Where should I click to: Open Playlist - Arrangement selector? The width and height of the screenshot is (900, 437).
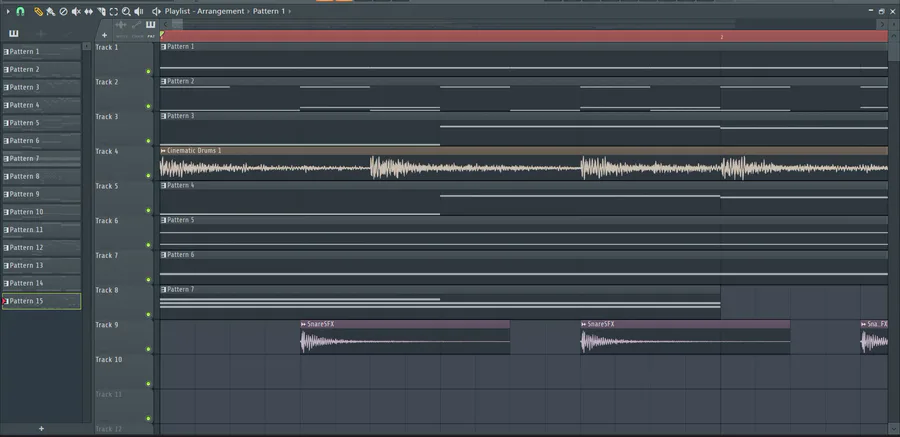point(205,11)
